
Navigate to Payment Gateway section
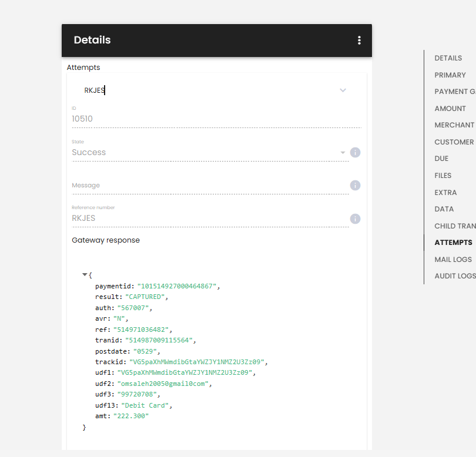(x=455, y=91)
